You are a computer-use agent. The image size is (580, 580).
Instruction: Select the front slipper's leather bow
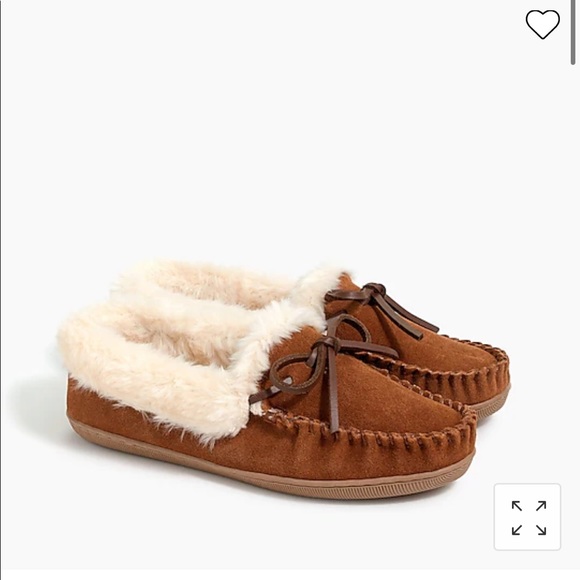[x=318, y=366]
